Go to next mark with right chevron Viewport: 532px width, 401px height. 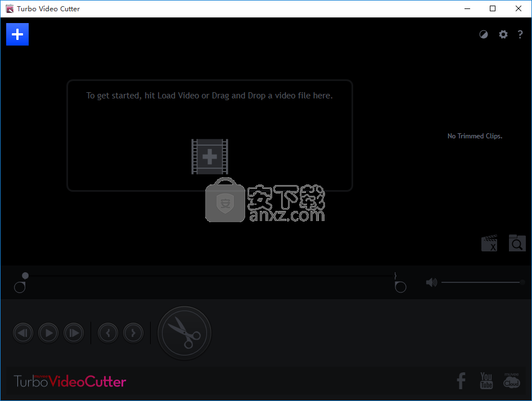[x=133, y=333]
